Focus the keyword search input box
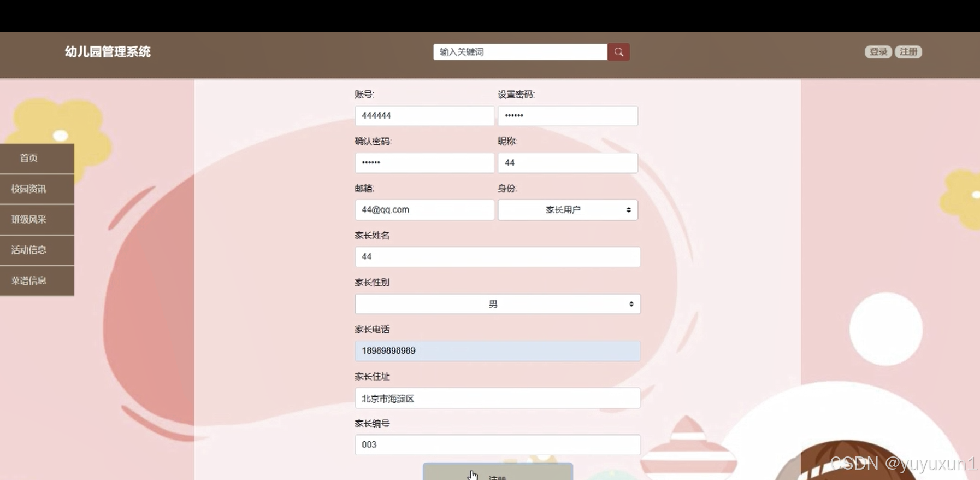 [x=520, y=52]
